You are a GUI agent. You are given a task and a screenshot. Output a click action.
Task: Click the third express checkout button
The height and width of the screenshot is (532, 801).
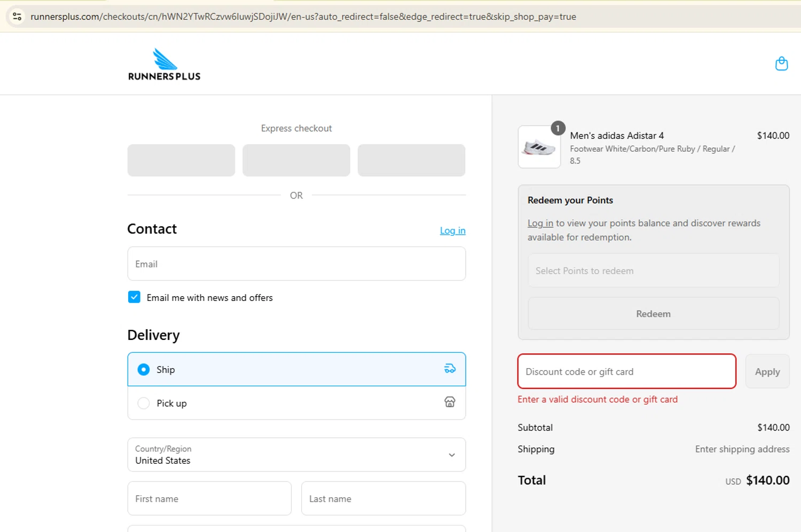[411, 160]
